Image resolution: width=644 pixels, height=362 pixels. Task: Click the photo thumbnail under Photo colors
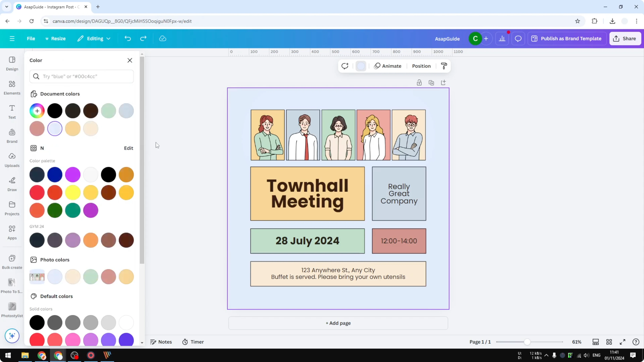[37, 276]
